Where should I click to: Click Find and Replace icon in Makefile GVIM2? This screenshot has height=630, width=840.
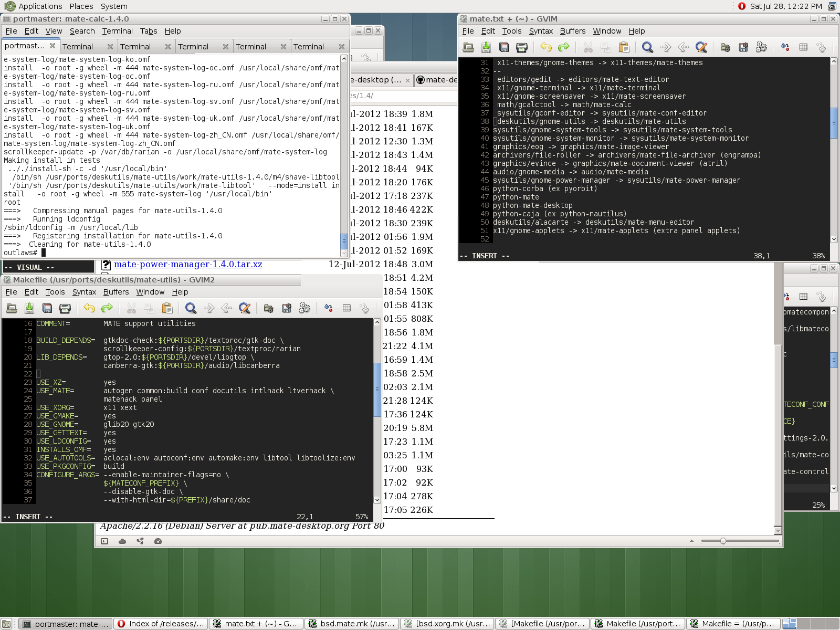[x=245, y=308]
